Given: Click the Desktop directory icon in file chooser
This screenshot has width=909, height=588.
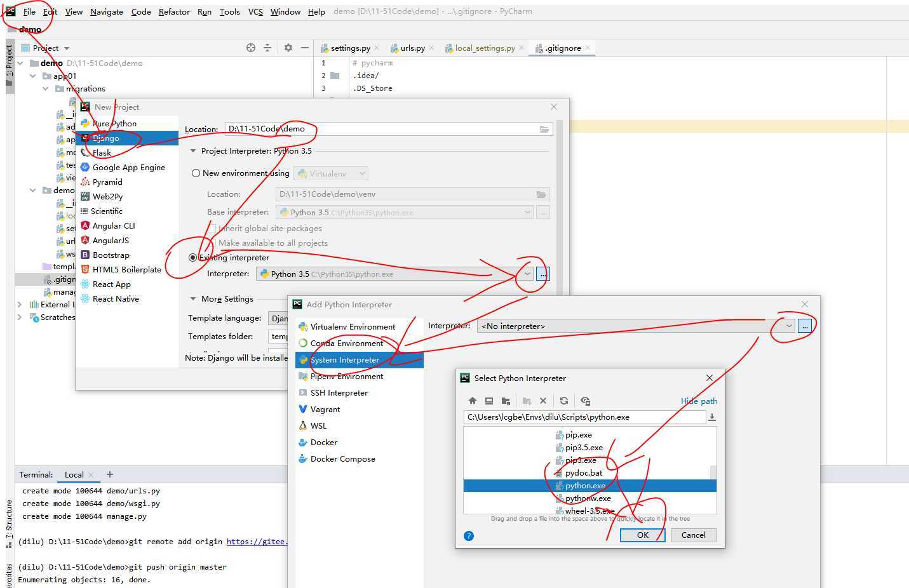Looking at the screenshot, I should tap(489, 401).
